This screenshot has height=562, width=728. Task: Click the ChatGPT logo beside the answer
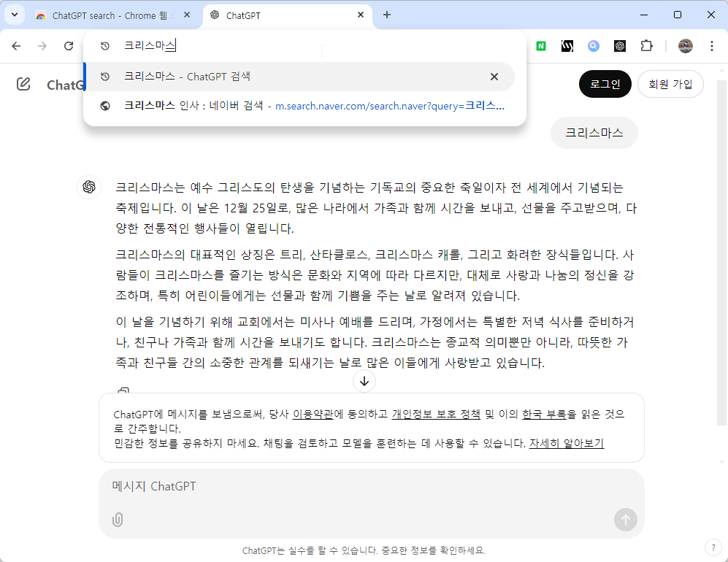coord(89,187)
